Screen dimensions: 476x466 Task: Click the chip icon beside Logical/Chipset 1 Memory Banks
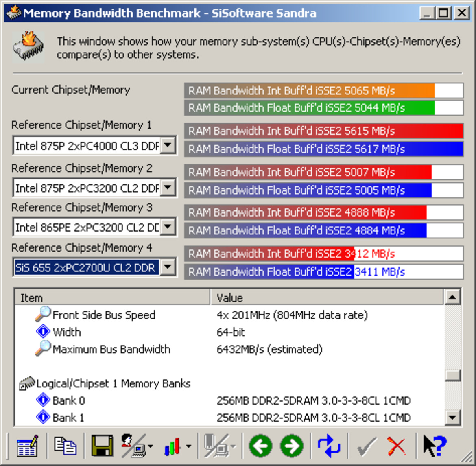click(x=27, y=383)
